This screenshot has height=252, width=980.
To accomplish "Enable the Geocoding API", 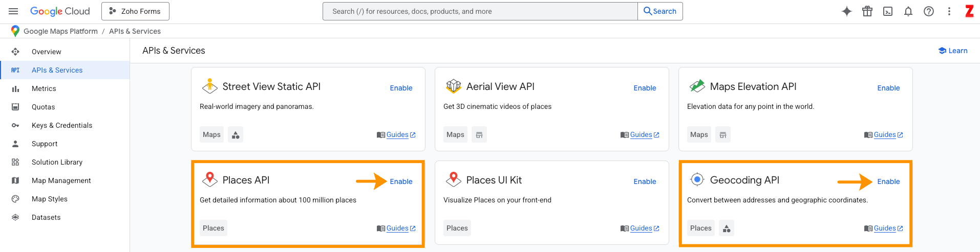I will coord(888,181).
